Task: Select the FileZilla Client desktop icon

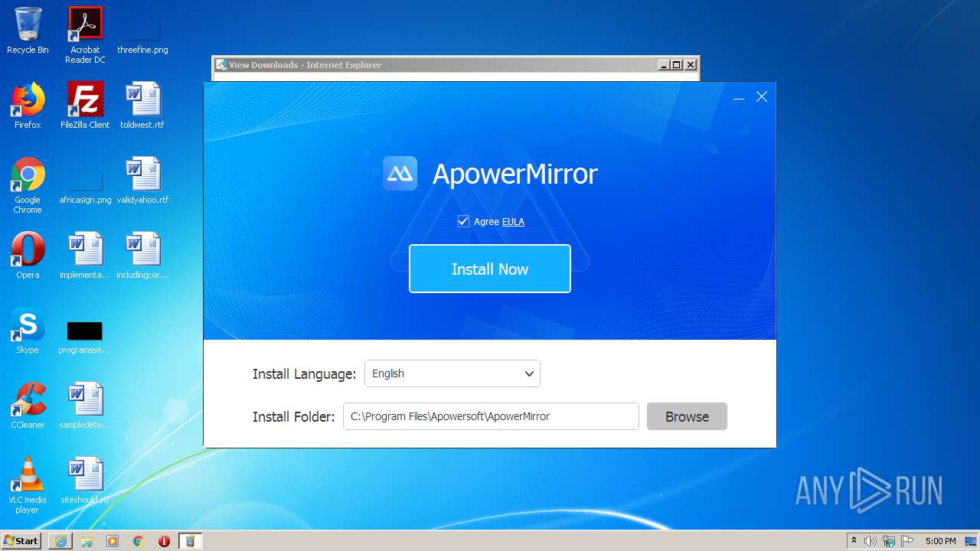Action: [x=85, y=106]
